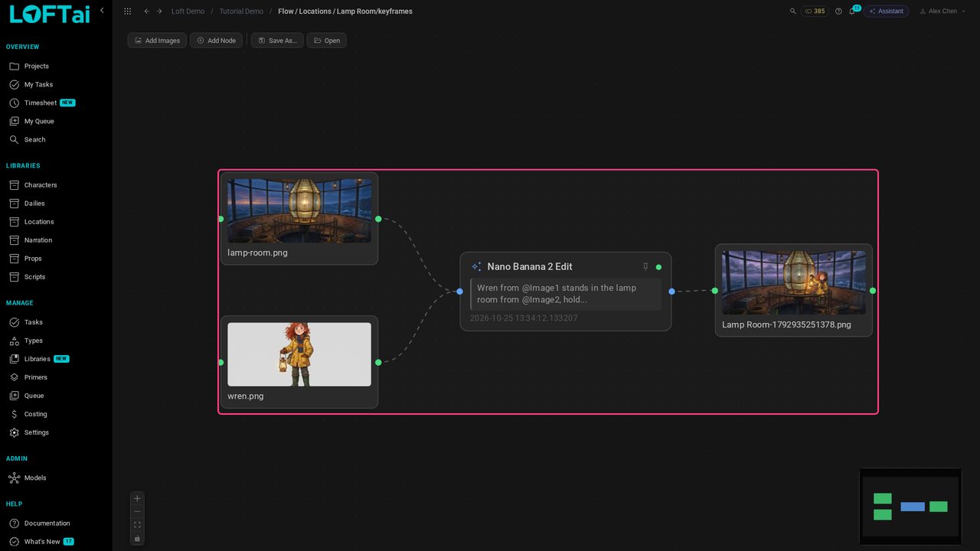The image size is (980, 551).
Task: Go forward with the right arrow
Action: click(159, 11)
